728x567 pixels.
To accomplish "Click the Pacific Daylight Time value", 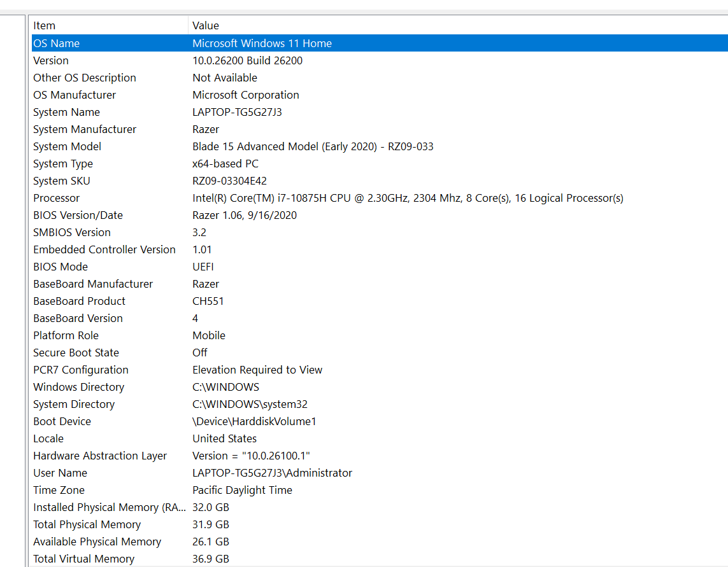I will click(x=243, y=489).
